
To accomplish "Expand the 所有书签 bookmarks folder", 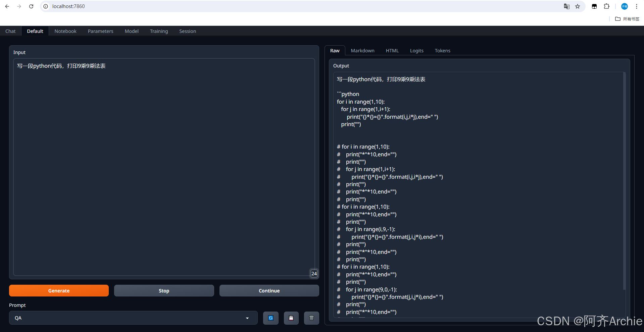I will [x=627, y=19].
